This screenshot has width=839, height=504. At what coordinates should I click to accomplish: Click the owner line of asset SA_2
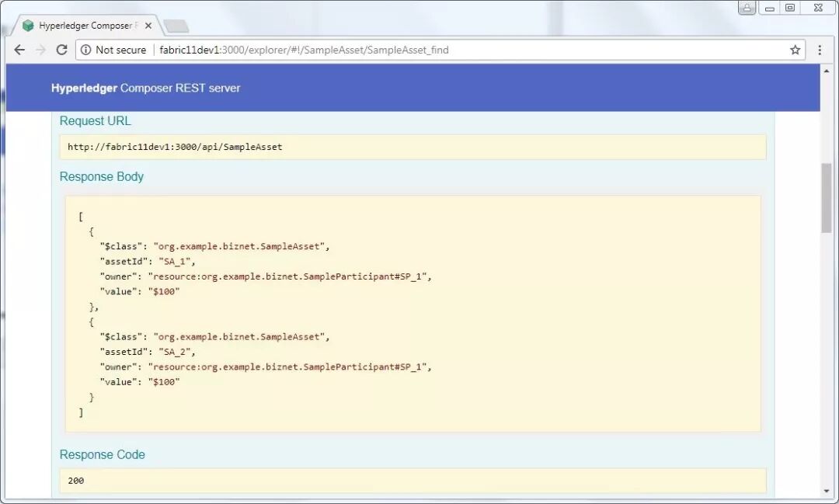[266, 367]
